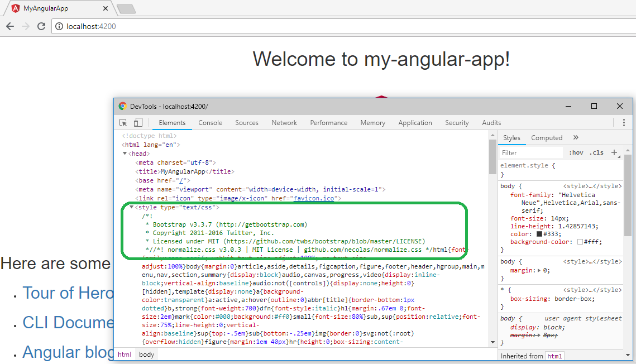Open the Memory tab
Viewport: 636px width, 364px height.
tap(373, 122)
